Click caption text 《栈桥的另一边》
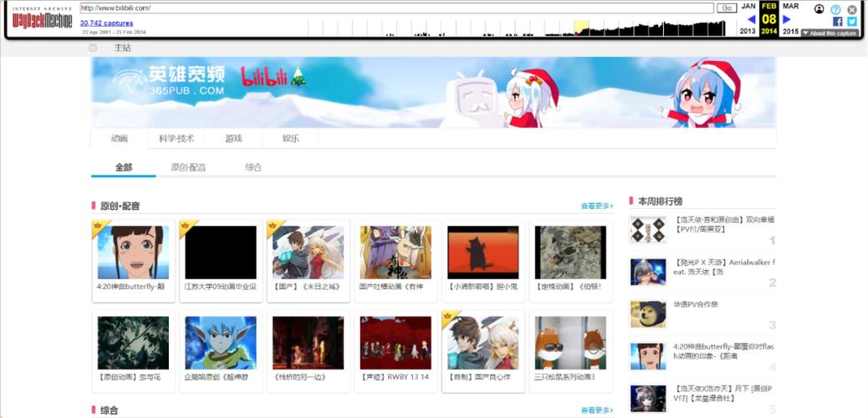Screen dimensions: 868x418 click(299, 377)
